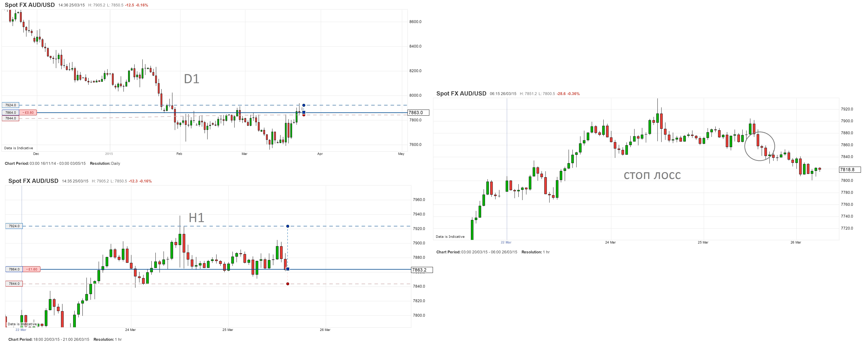Click the '2015' date axis label
Viewport: 868px width, 352px height.
point(109,154)
